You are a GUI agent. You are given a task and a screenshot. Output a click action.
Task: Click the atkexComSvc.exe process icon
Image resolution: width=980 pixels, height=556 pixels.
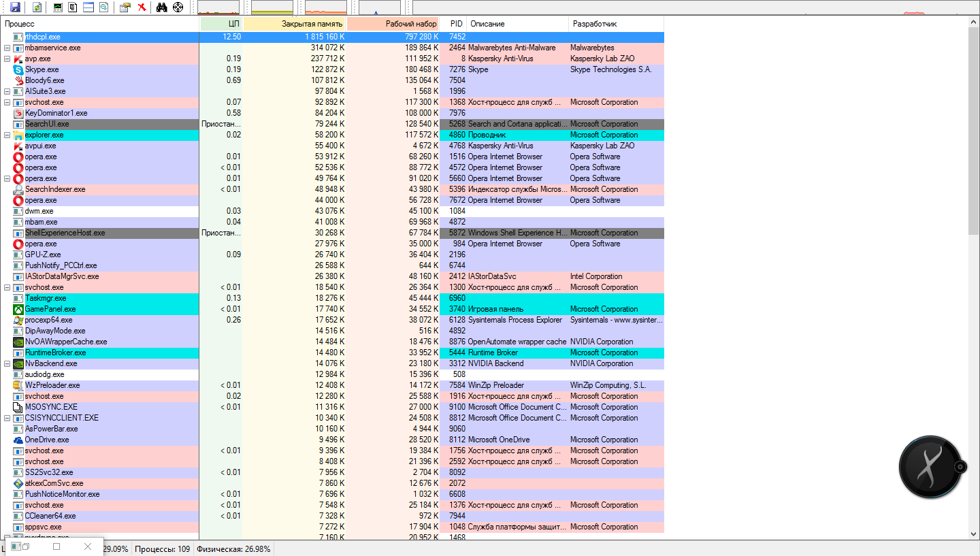pyautogui.click(x=18, y=483)
